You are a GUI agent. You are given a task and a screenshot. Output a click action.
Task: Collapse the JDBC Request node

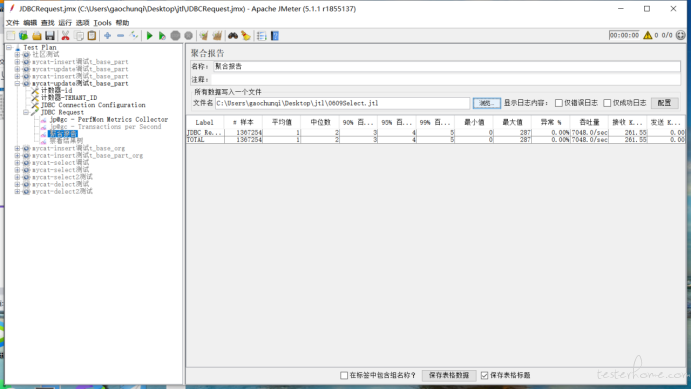point(26,112)
